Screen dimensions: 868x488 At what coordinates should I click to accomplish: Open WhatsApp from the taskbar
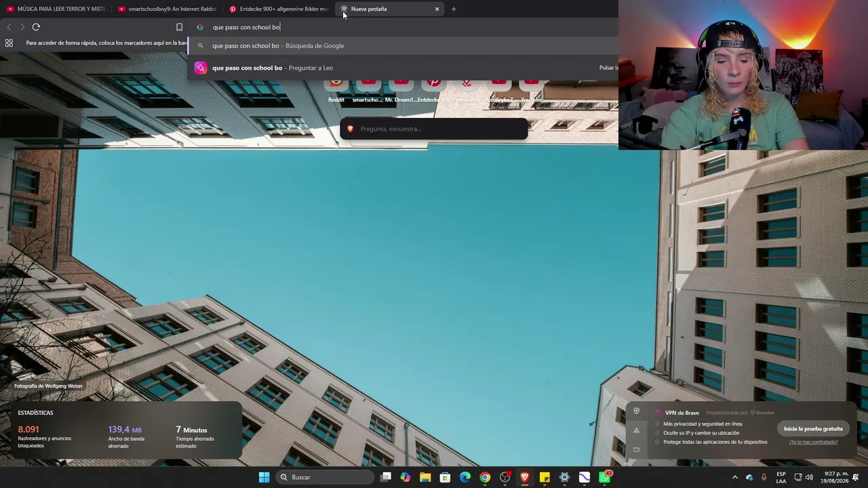click(x=604, y=477)
